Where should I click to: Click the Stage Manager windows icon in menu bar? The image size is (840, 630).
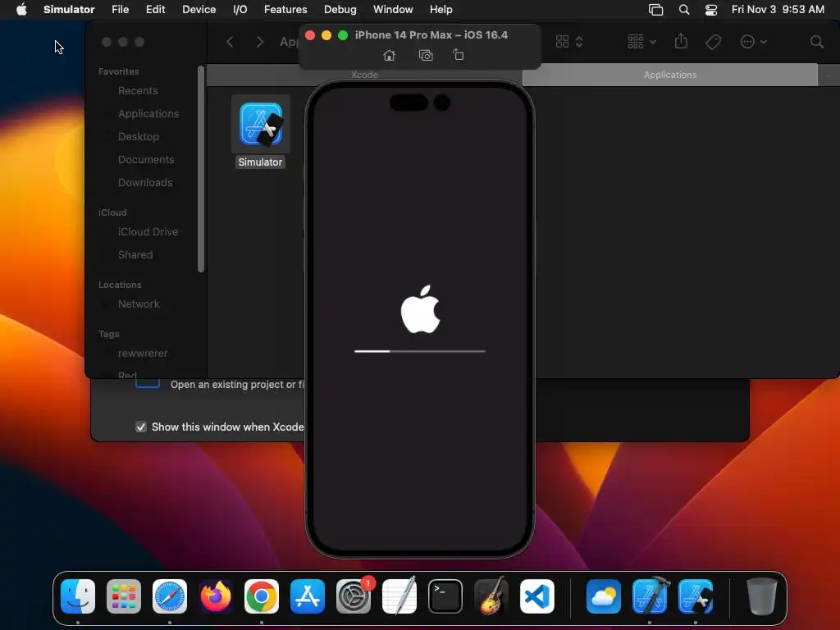[x=655, y=10]
